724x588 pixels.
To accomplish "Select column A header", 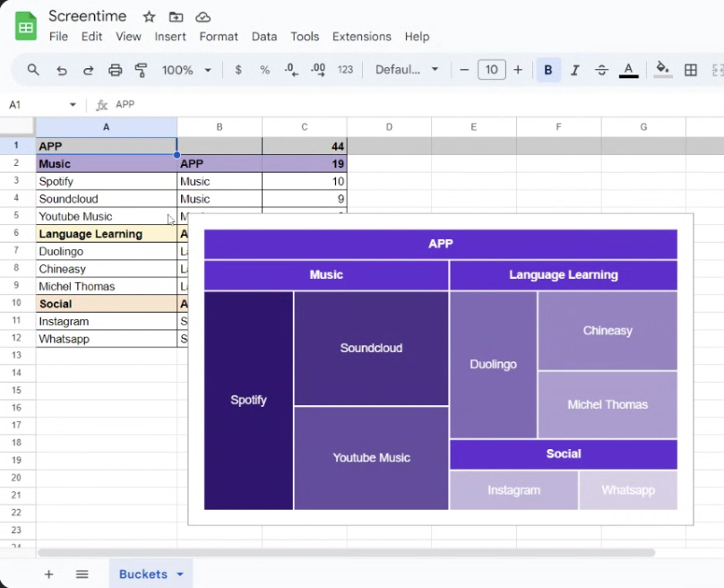I will tap(107, 127).
